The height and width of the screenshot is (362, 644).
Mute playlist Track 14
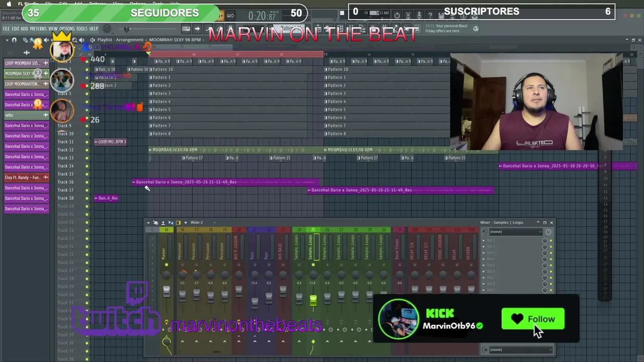coord(87,166)
